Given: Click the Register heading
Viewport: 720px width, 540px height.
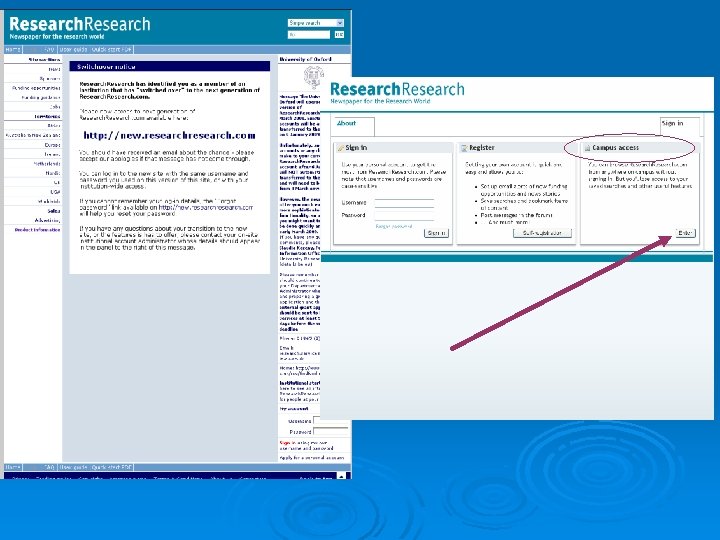Looking at the screenshot, I should [x=482, y=148].
